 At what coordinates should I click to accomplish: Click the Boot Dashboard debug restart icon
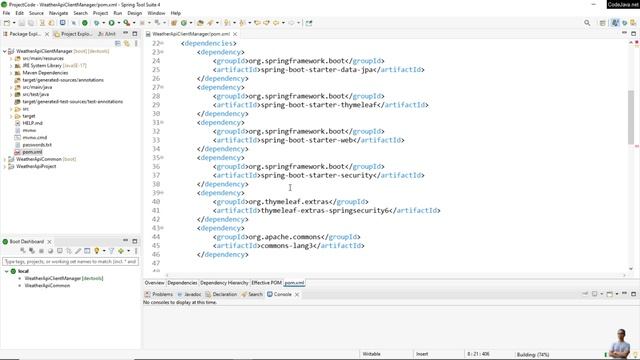tap(32, 251)
